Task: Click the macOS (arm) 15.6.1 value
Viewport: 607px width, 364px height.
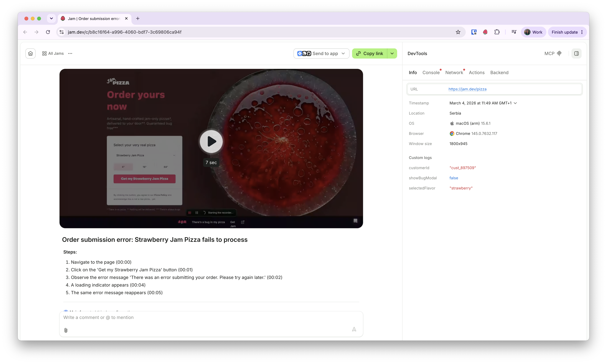Action: coord(470,123)
